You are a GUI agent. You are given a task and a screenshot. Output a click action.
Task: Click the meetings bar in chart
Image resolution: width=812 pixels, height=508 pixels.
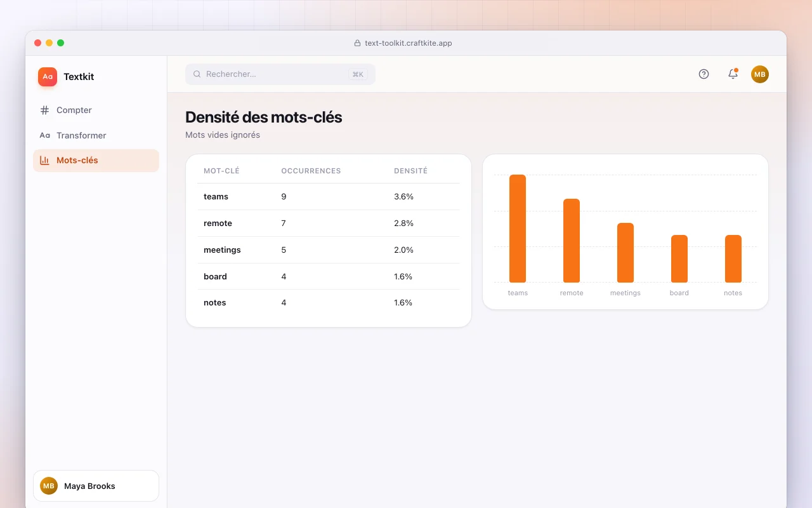pyautogui.click(x=625, y=253)
